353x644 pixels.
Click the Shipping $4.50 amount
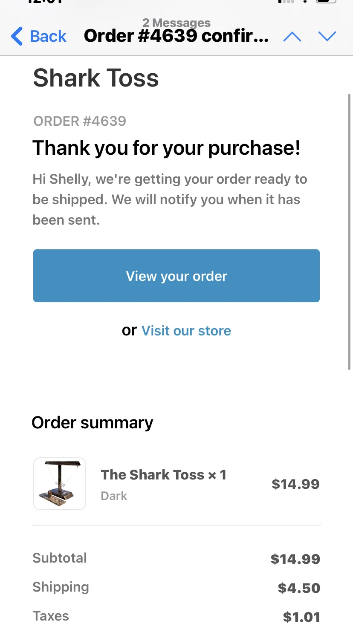pos(299,588)
